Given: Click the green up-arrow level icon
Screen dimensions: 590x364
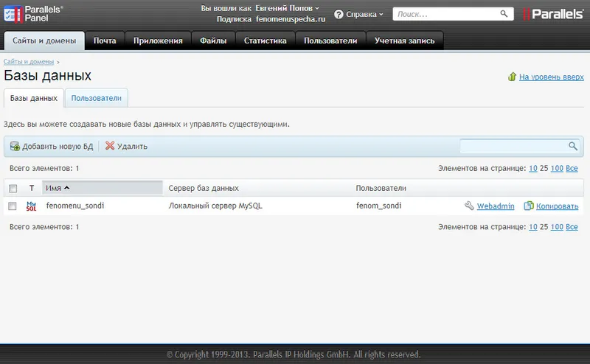Looking at the screenshot, I should coord(512,77).
